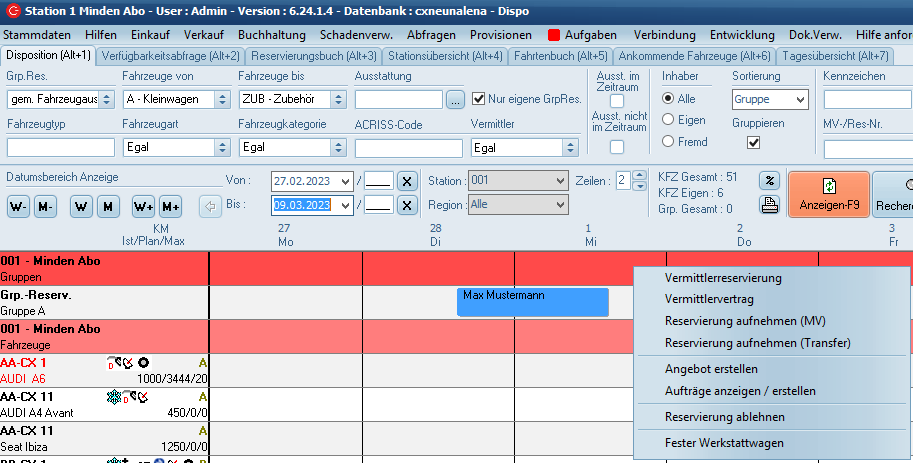Select the Max Mustermann reservation bar

532,302
